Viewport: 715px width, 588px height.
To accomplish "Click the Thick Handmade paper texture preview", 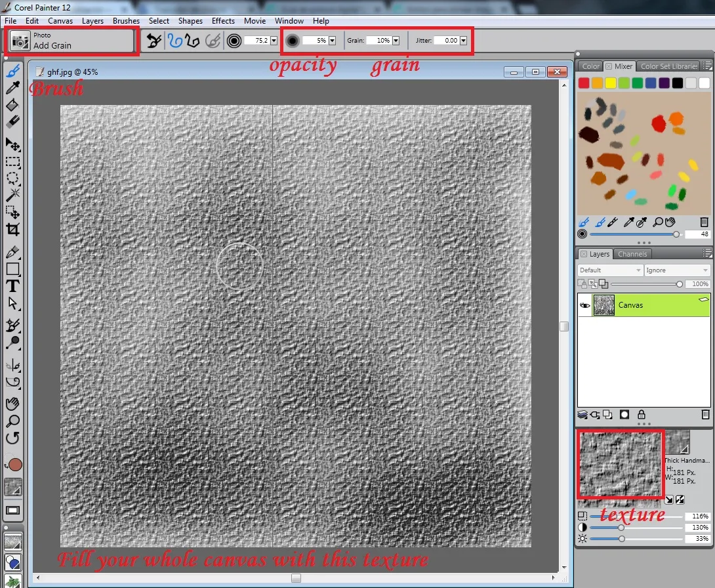I will [x=620, y=465].
